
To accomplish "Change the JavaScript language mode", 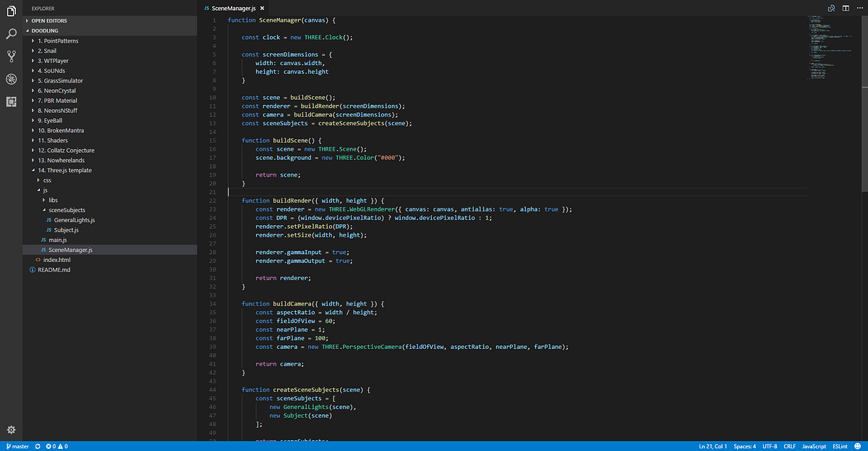I will coord(814,446).
